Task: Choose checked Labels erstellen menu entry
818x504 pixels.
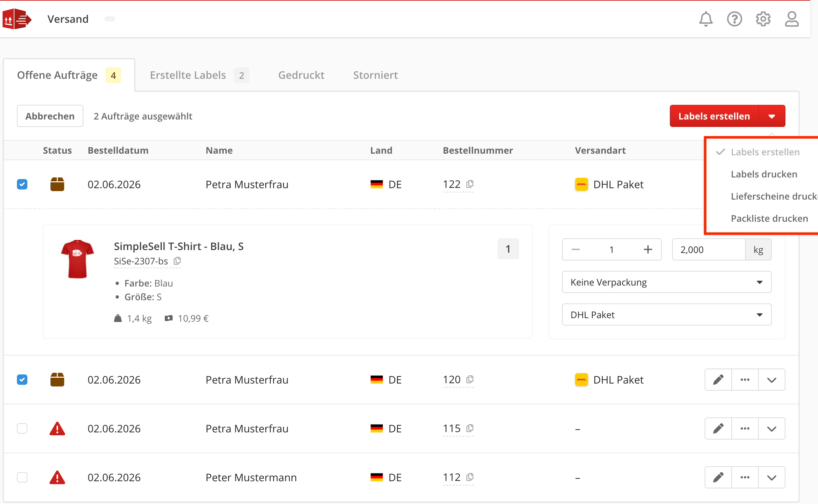Action: 765,152
